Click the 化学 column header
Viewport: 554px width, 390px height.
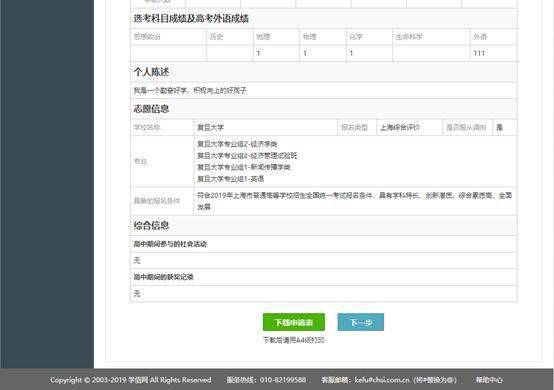click(356, 37)
